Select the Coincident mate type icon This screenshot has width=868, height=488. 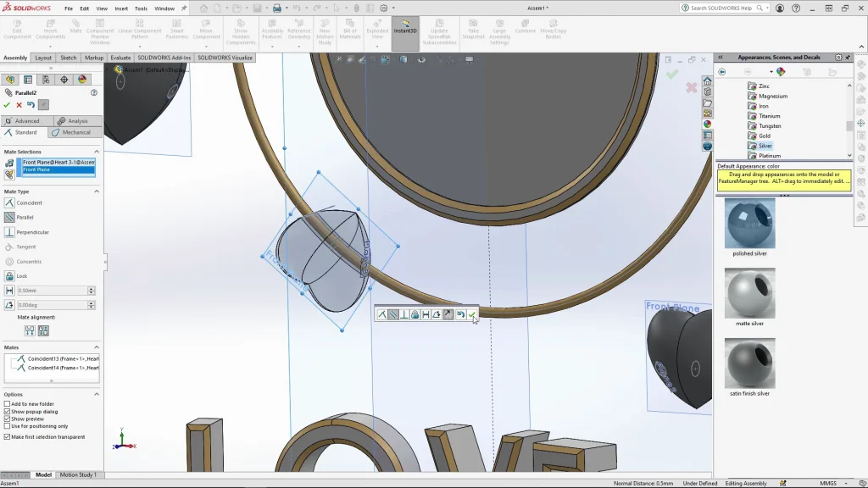pos(9,202)
